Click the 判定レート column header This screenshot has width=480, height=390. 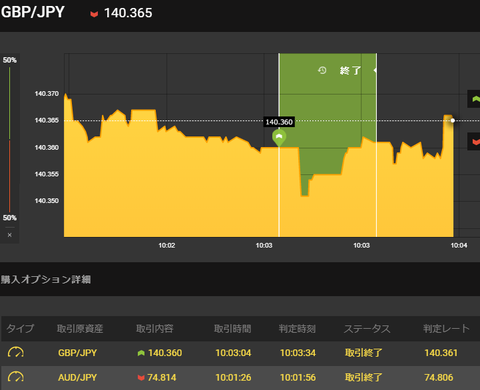tap(446, 329)
